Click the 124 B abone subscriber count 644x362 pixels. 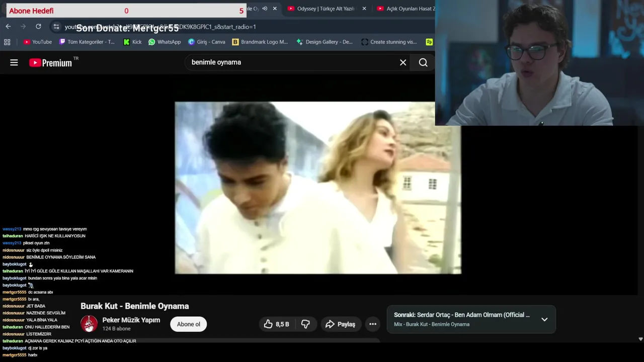pyautogui.click(x=116, y=329)
